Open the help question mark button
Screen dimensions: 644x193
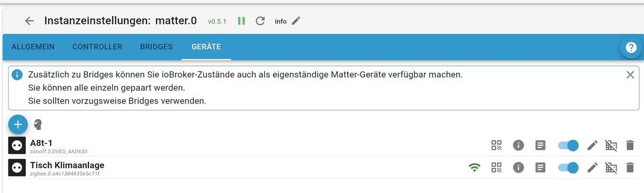click(x=631, y=48)
